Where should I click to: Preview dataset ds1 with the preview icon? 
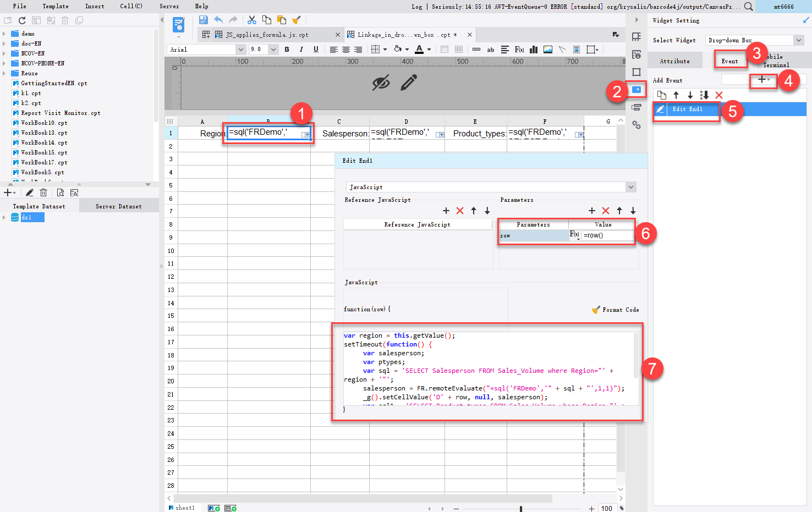coord(60,192)
